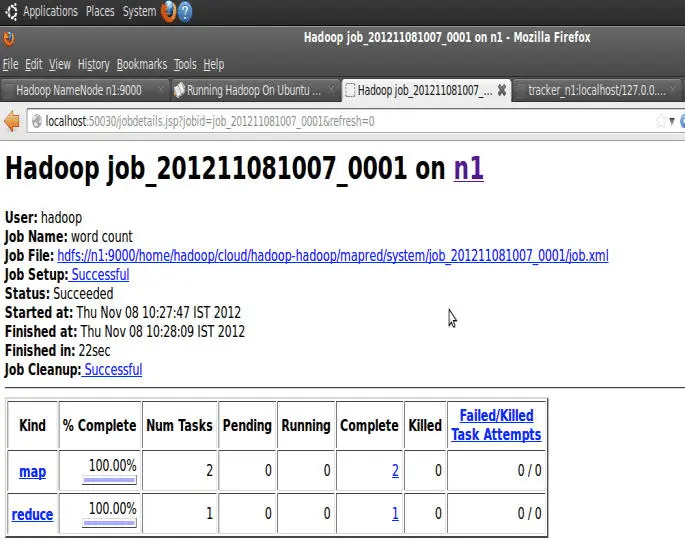The width and height of the screenshot is (685, 546).
Task: Click the Finished in 22sec text
Action: click(x=94, y=351)
